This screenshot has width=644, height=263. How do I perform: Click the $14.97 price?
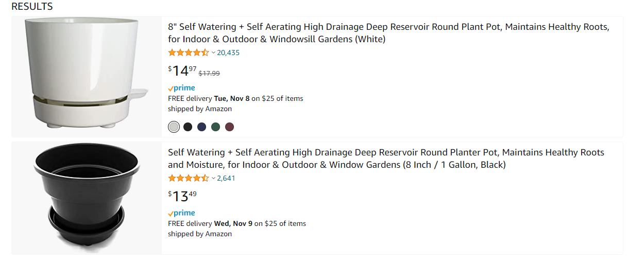[x=182, y=71]
